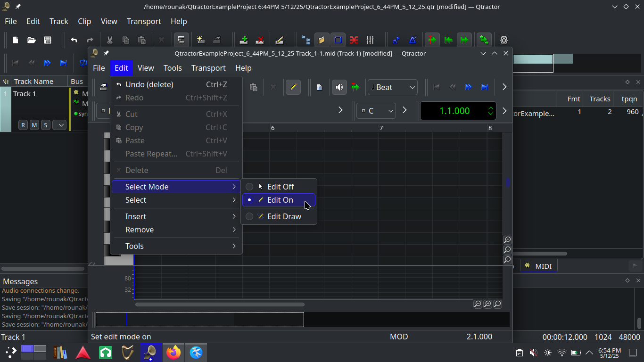Click the pencil edit mode icon in MIDI toolbar

tap(293, 87)
